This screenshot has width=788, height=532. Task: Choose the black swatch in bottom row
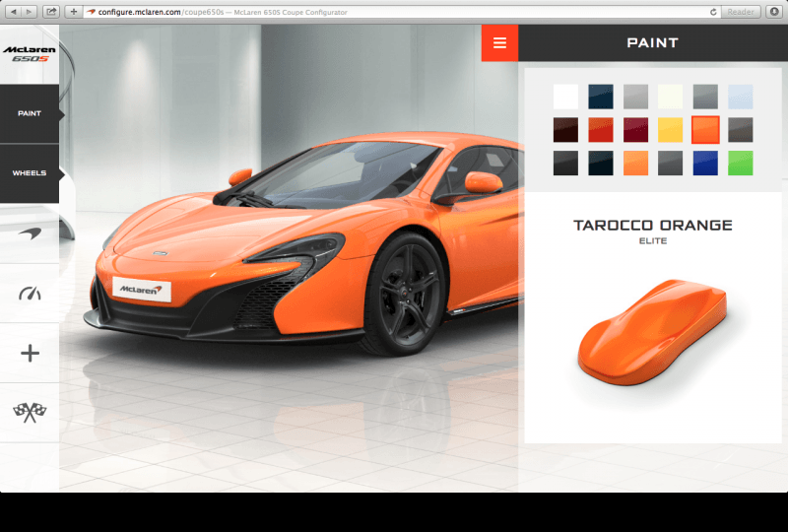(565, 163)
